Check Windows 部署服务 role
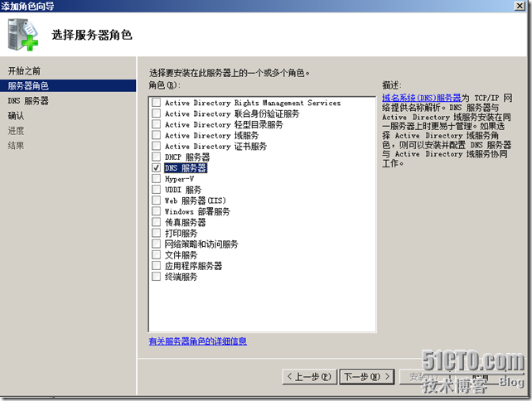 coord(156,210)
